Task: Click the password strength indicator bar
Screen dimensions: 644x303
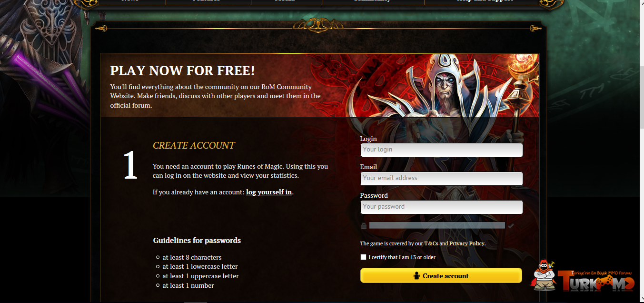Action: pyautogui.click(x=437, y=225)
